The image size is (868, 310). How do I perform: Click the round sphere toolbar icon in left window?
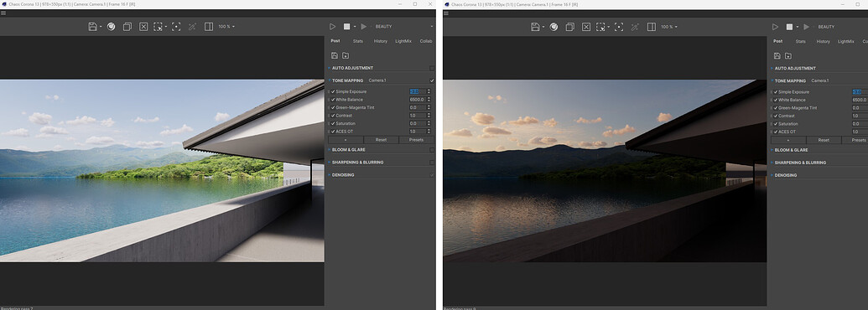pos(112,27)
